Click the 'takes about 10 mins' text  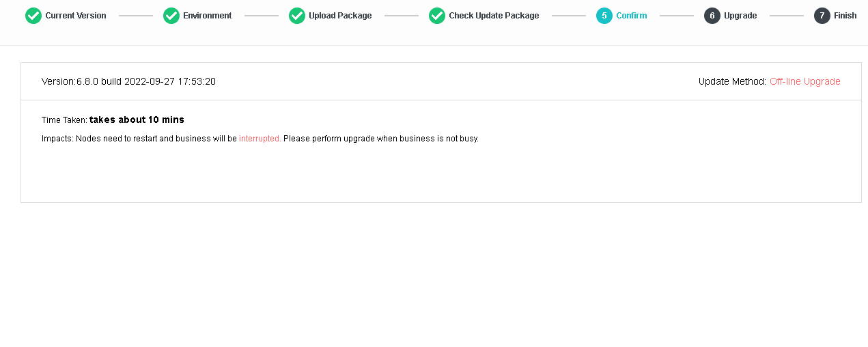[x=137, y=120]
